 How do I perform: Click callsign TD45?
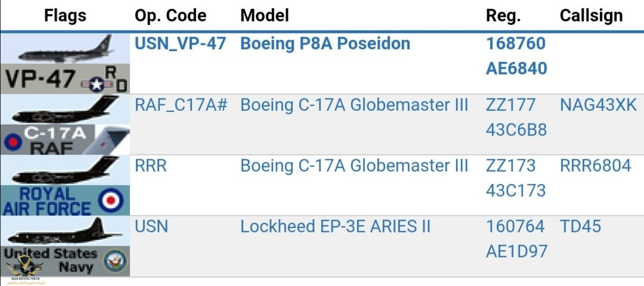pos(580,226)
